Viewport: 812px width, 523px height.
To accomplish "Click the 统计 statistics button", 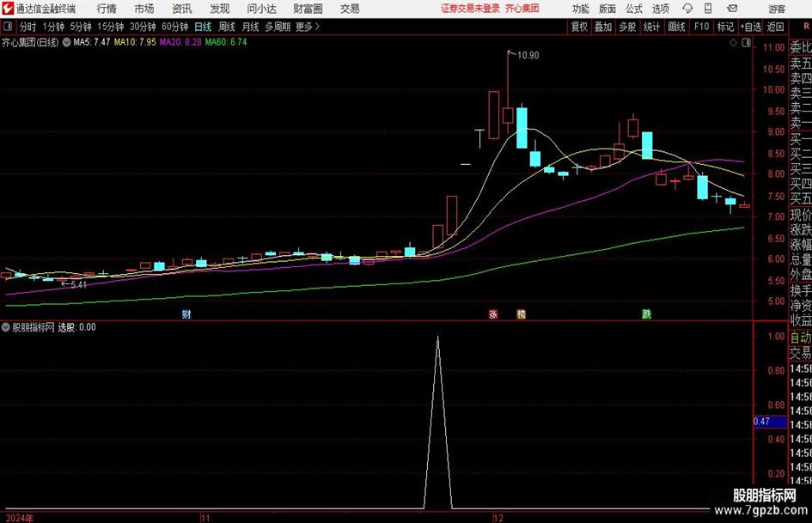I will point(651,27).
